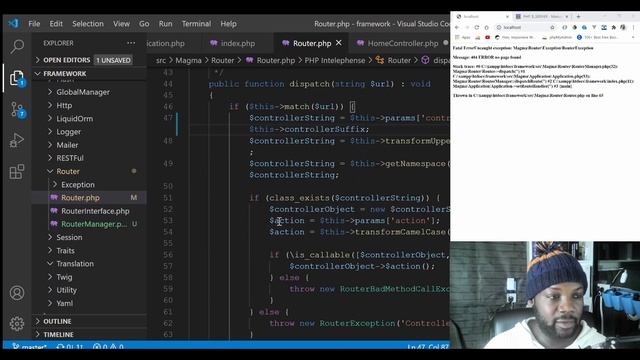
Task: Click PHP Intelephense breadcrumb item
Action: [335, 60]
